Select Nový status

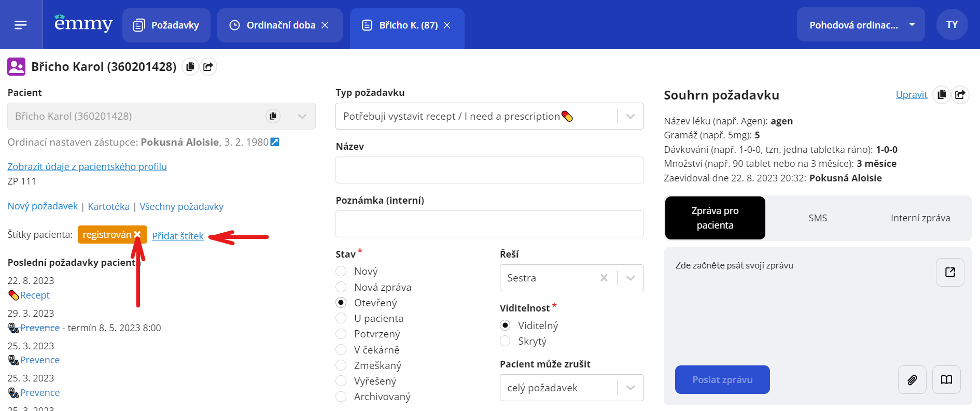click(341, 271)
